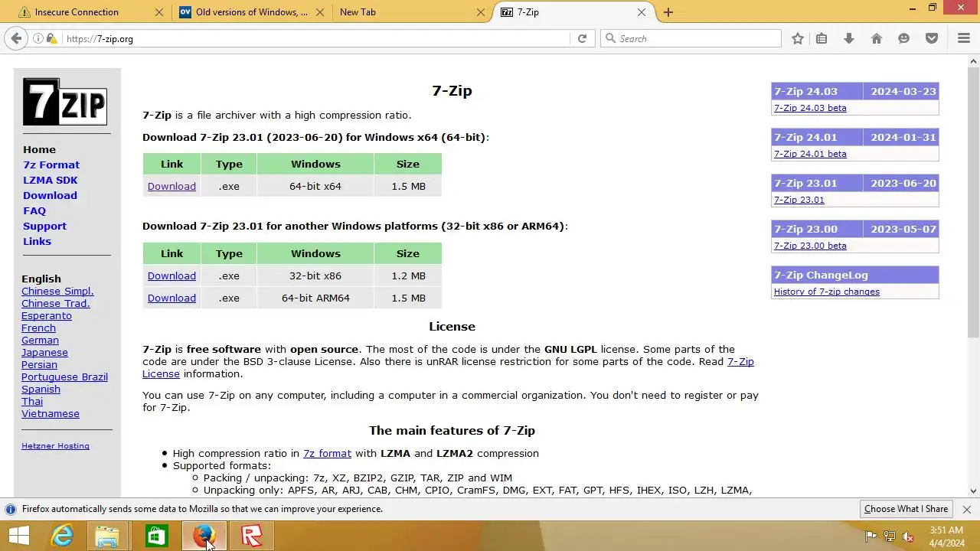Close the Old versions of Windows tab
Image resolution: width=980 pixels, height=551 pixels.
(x=319, y=12)
